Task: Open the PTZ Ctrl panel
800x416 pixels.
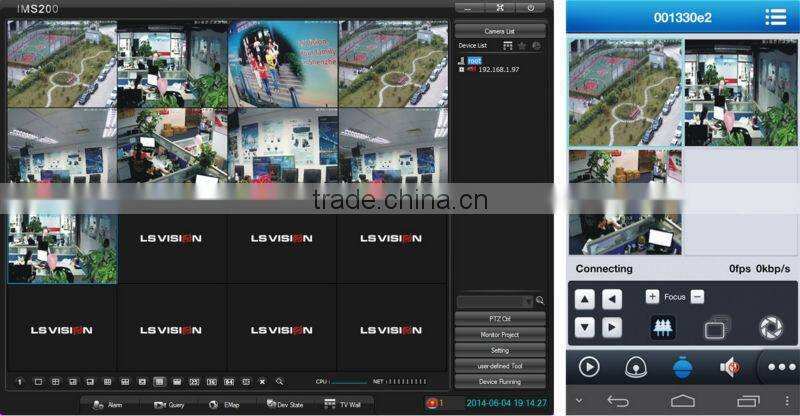Action: (x=499, y=319)
